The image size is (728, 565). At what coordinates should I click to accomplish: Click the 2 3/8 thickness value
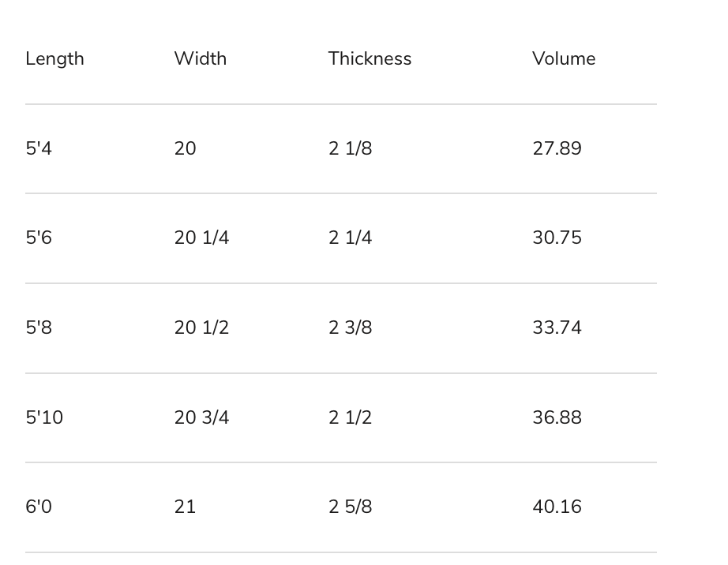tap(350, 328)
